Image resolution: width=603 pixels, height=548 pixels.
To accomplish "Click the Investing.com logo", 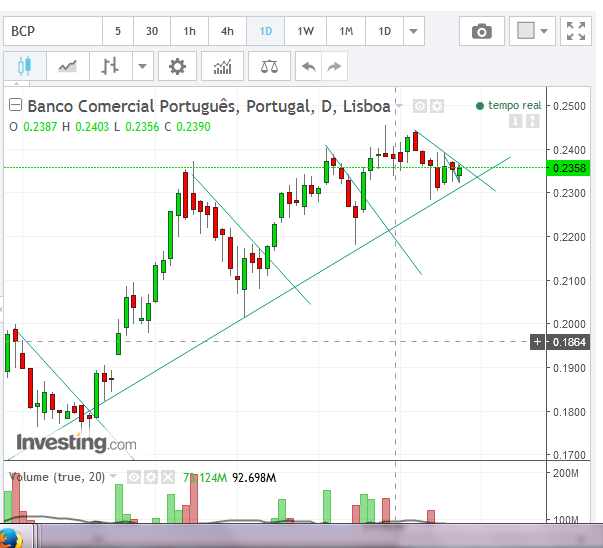I will [x=76, y=443].
